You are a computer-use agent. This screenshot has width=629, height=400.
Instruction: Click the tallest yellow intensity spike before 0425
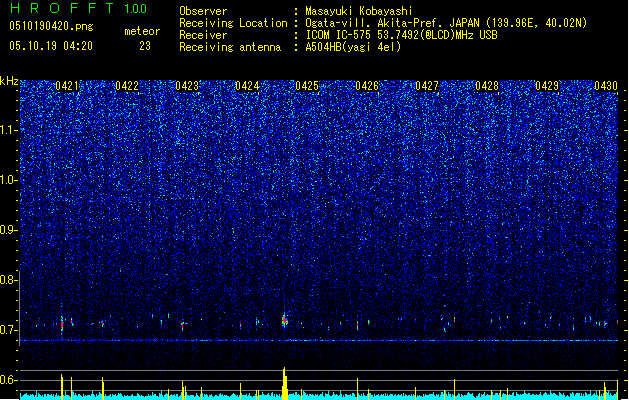click(284, 383)
